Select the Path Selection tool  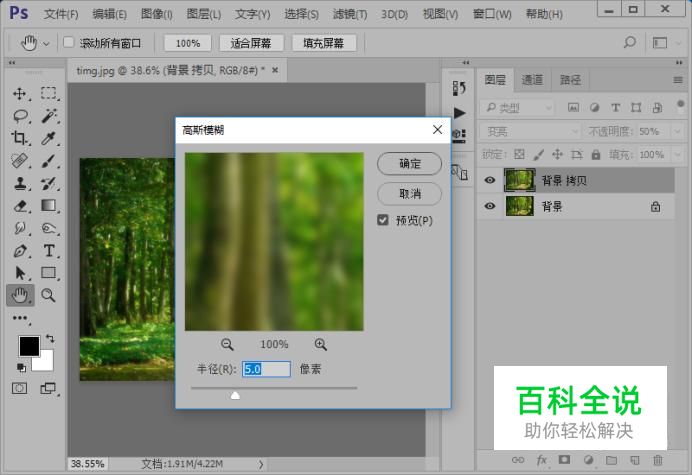coord(19,273)
